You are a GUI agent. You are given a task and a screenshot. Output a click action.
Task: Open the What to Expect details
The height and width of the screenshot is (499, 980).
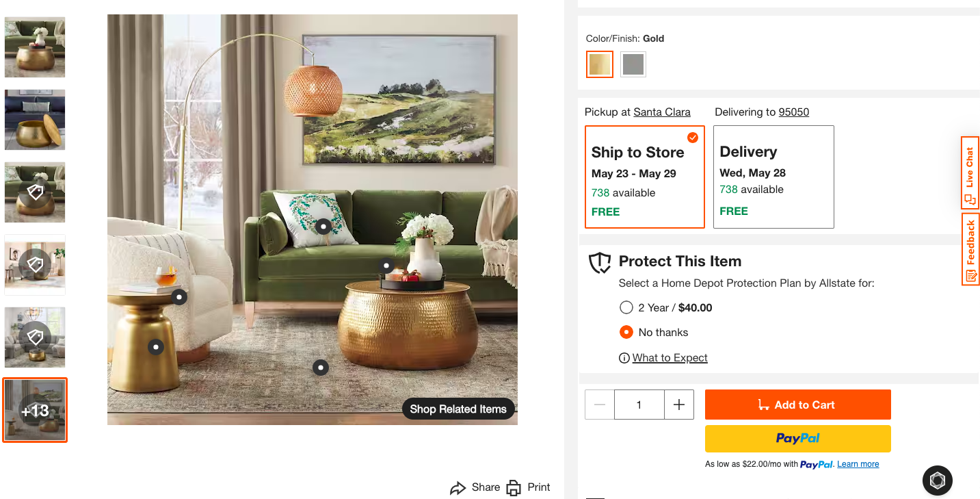click(x=670, y=358)
